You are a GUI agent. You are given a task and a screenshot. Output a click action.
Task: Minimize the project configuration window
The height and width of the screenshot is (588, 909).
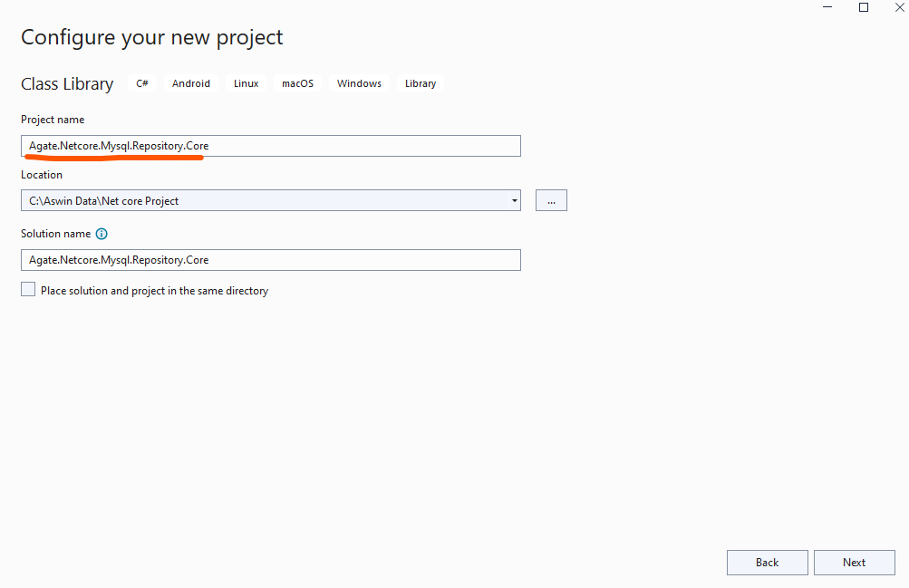[828, 7]
